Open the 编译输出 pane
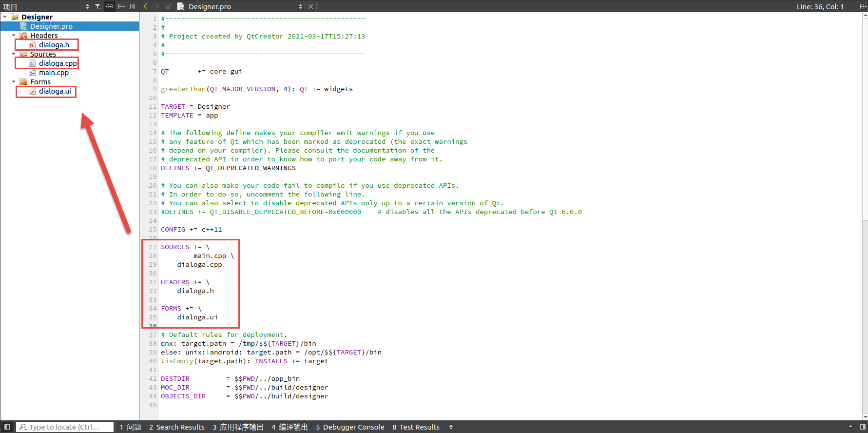Image resolution: width=868 pixels, height=433 pixels. (289, 427)
